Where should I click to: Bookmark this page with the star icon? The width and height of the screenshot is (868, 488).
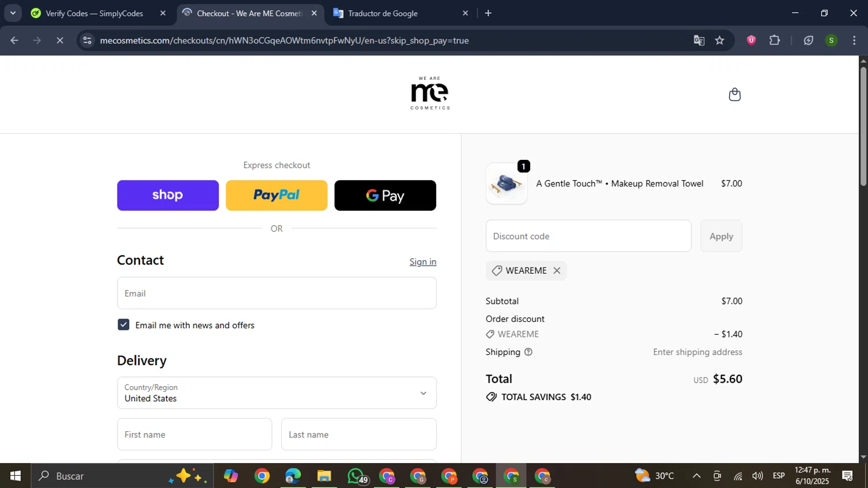pos(719,41)
